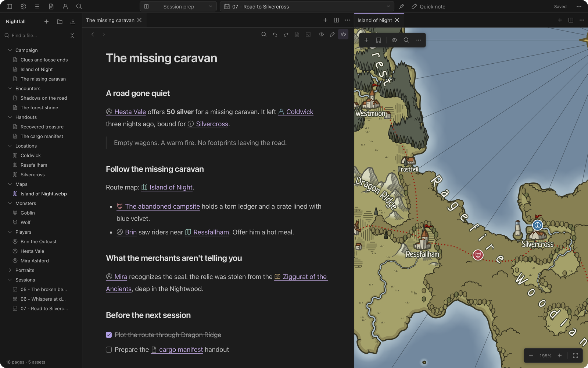Create a Quick note

coord(428,7)
